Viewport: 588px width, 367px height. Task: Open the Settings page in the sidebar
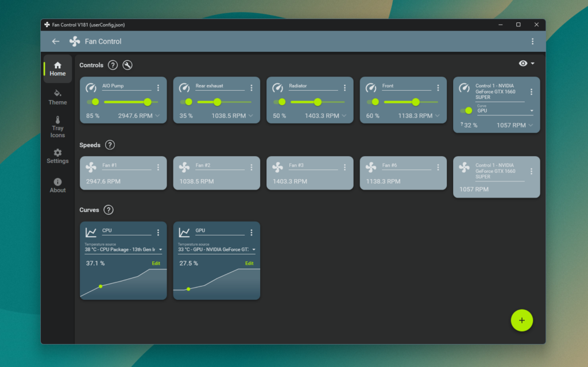(x=57, y=156)
